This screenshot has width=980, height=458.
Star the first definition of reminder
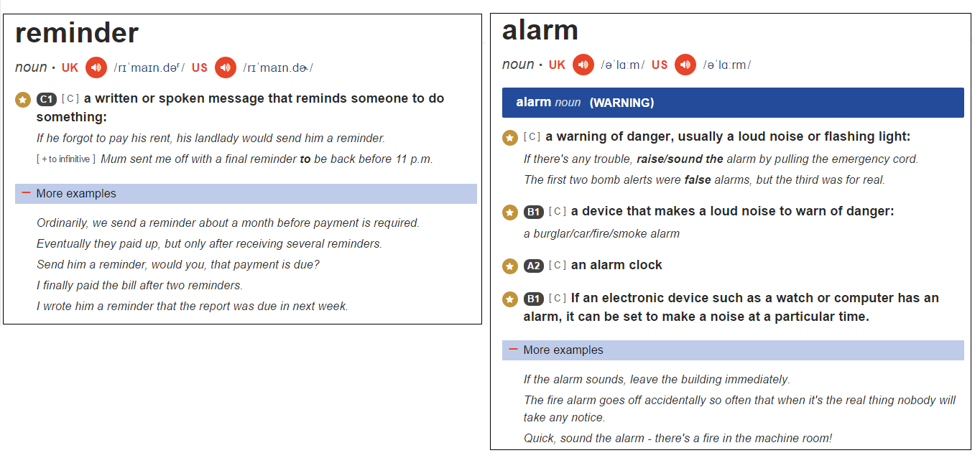[22, 99]
